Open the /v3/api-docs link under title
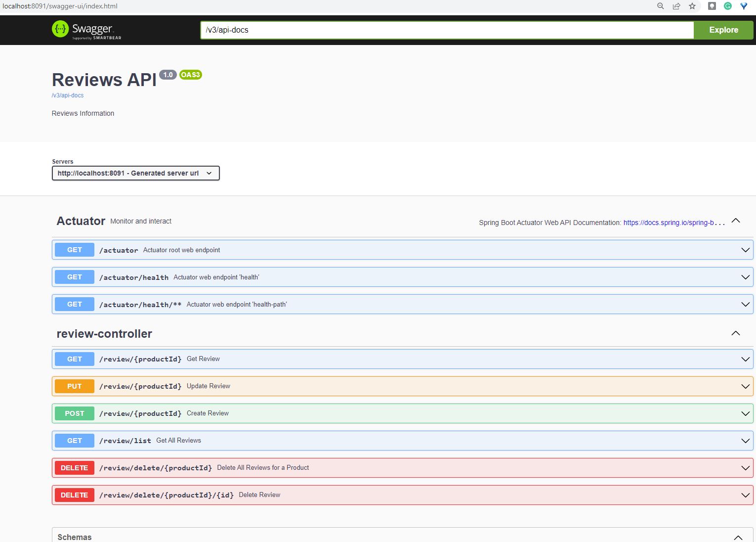756x542 pixels. point(68,95)
